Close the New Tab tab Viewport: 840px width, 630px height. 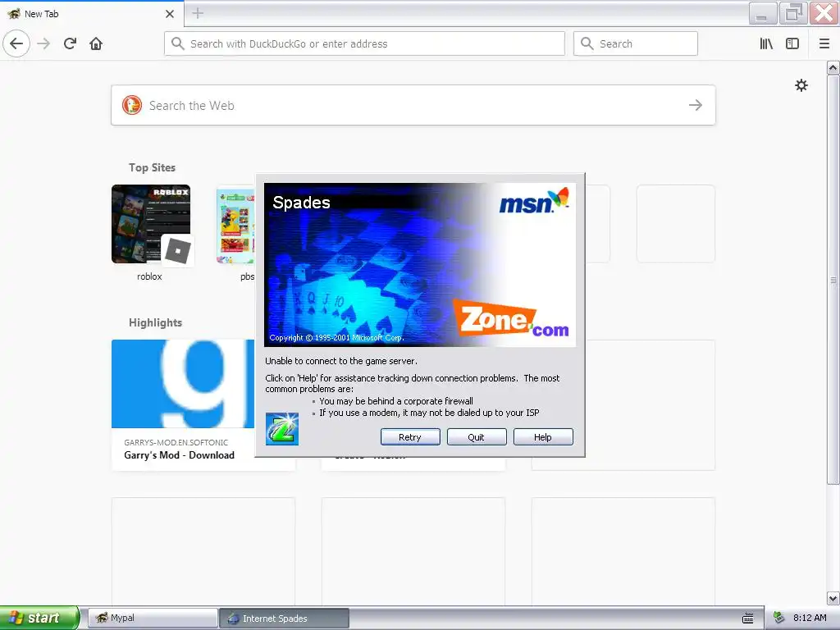[170, 14]
